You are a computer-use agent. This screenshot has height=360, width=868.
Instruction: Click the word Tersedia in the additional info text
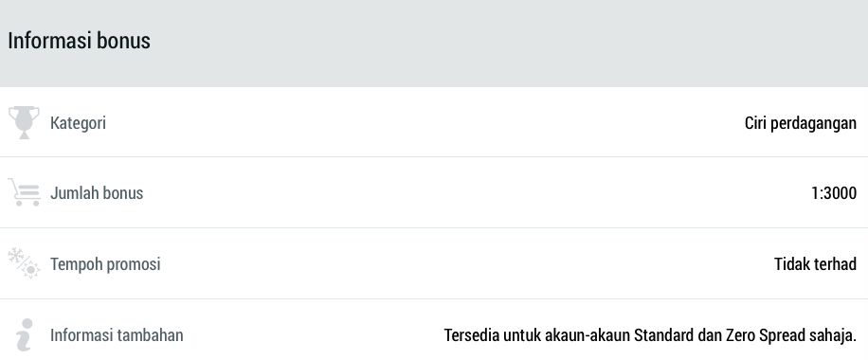[x=471, y=335]
